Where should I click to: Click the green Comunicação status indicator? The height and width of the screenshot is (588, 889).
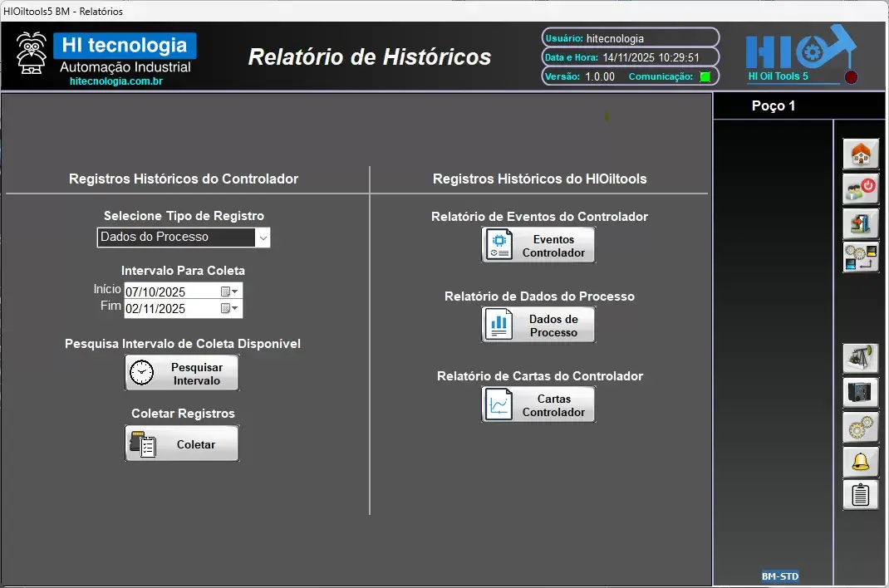point(705,76)
